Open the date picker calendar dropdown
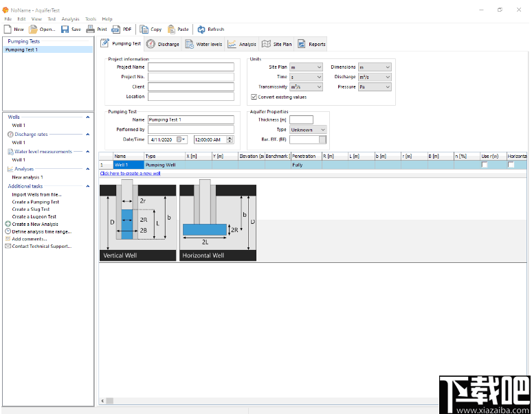This screenshot has width=532, height=414. (x=181, y=139)
